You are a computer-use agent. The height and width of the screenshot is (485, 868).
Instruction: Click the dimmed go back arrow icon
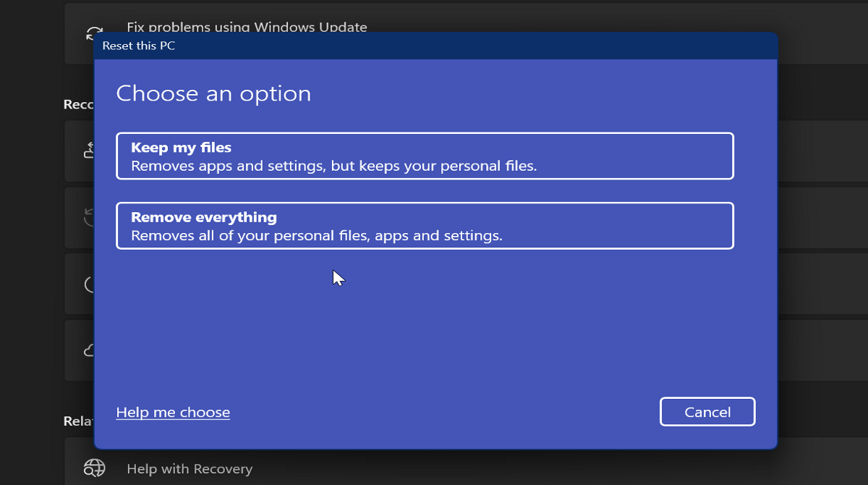(89, 216)
